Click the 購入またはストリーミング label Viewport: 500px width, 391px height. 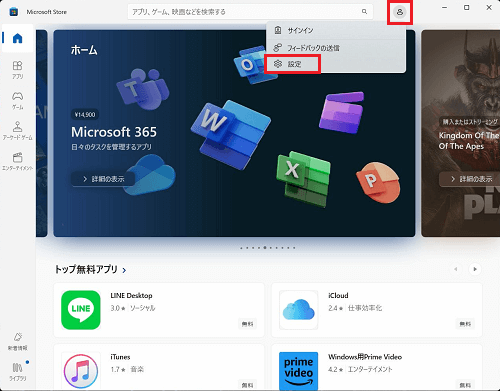(x=470, y=122)
